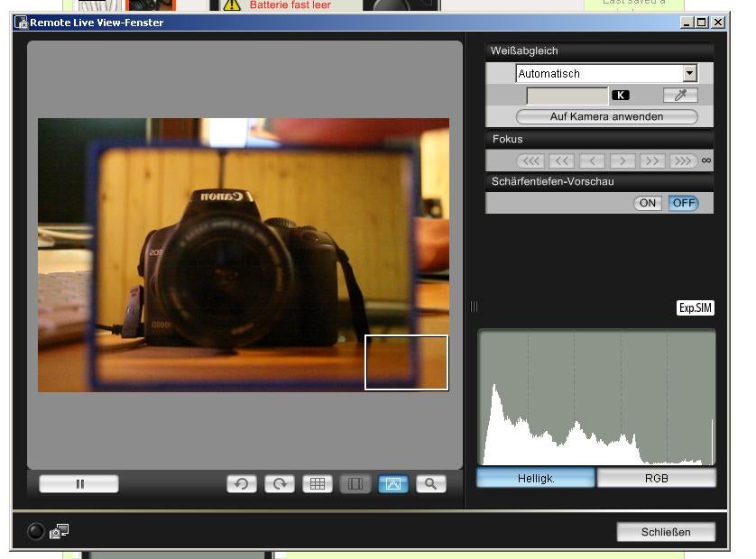This screenshot has height=559, width=756.
Task: Click the camera-to-computer transfer icon
Action: tap(60, 531)
